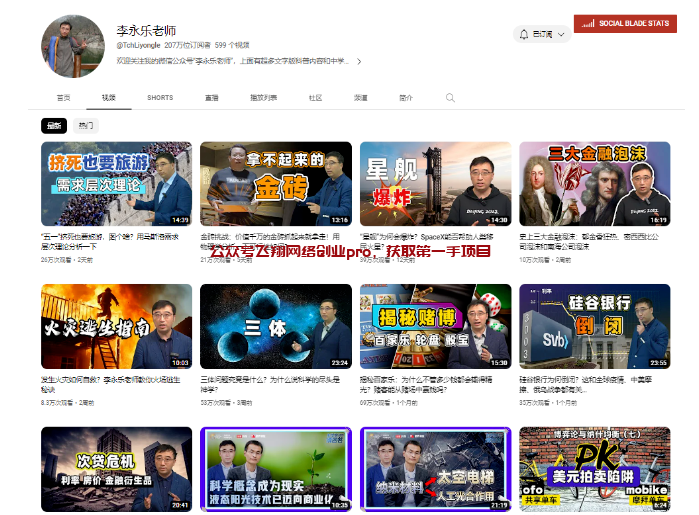Switch to the 首页 tab
699x515 pixels.
pos(64,98)
